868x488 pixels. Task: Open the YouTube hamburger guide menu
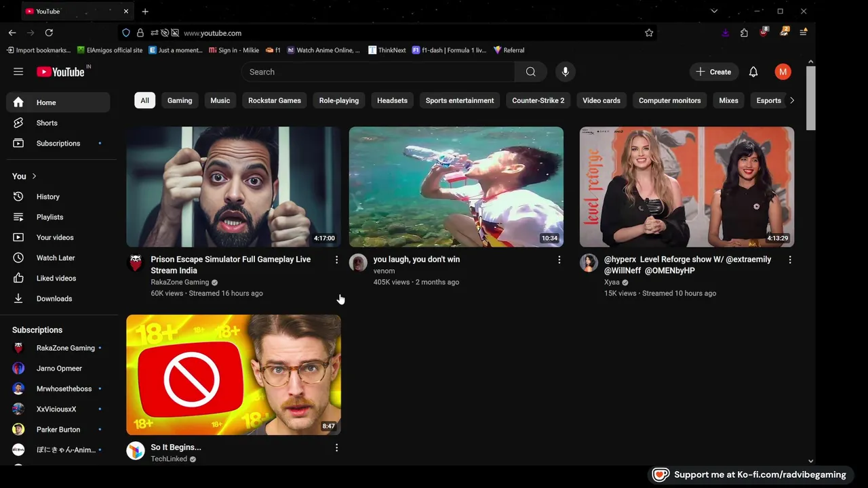pyautogui.click(x=18, y=72)
